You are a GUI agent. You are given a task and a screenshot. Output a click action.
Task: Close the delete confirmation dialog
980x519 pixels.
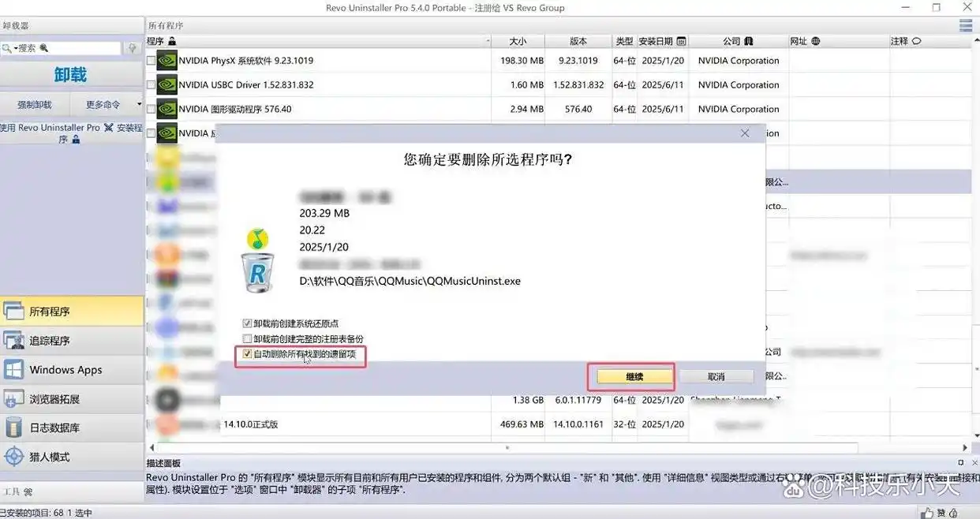click(x=745, y=133)
